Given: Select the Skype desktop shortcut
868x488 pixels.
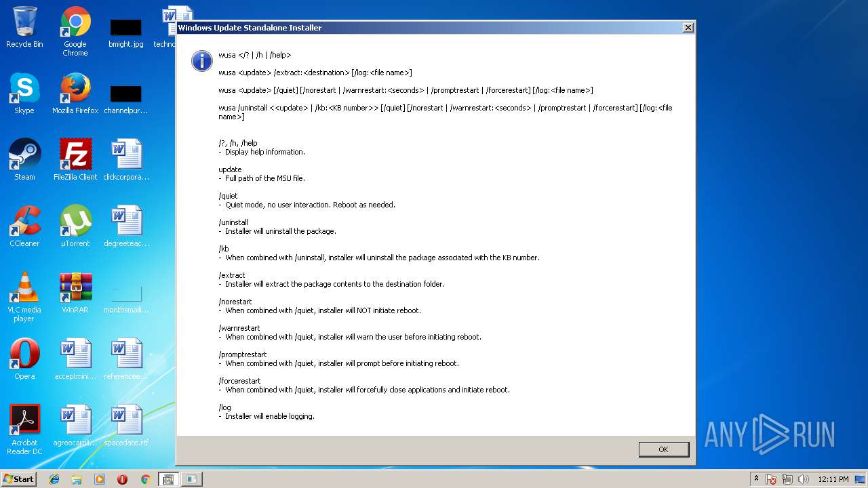Looking at the screenshot, I should point(24,94).
